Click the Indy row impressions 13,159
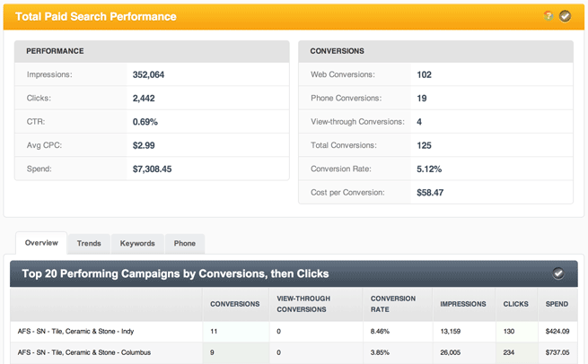 coord(450,332)
